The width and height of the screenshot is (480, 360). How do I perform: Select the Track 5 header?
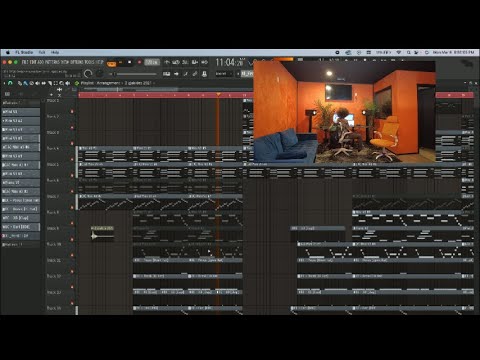click(60, 170)
